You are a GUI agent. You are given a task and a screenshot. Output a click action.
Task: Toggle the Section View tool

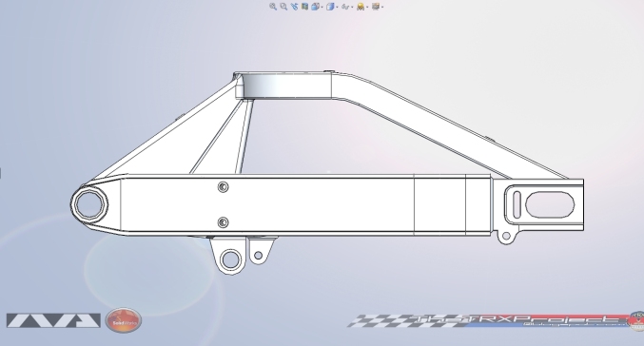[304, 7]
